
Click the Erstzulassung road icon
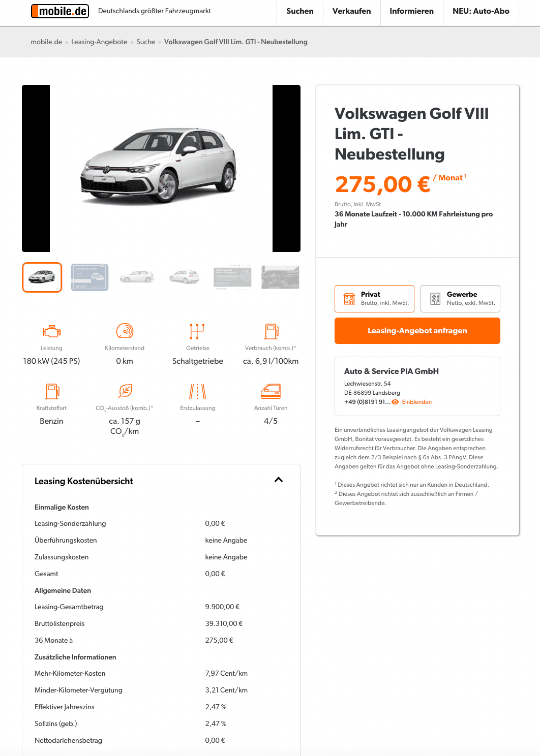click(x=198, y=391)
